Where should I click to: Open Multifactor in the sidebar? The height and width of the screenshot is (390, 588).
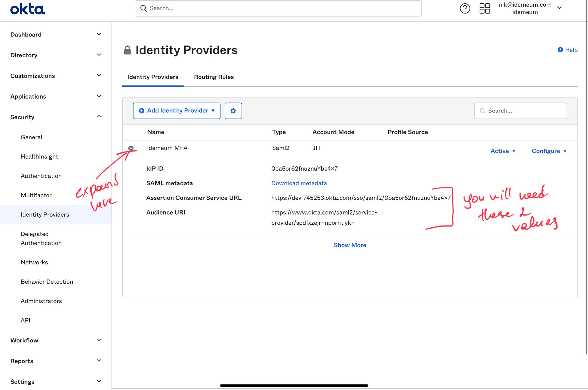coord(36,195)
